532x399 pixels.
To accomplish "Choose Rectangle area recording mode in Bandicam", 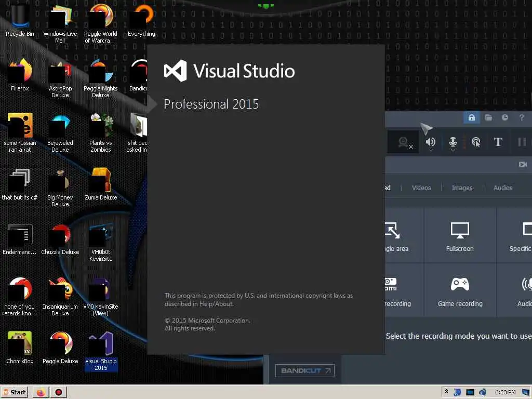I will coord(404,236).
